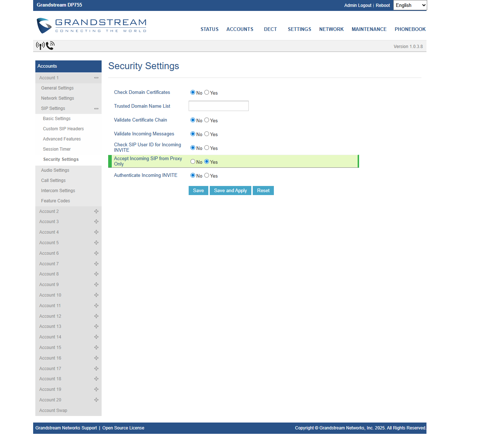Click the Save and Apply button
This screenshot has width=484, height=448.
tap(230, 191)
